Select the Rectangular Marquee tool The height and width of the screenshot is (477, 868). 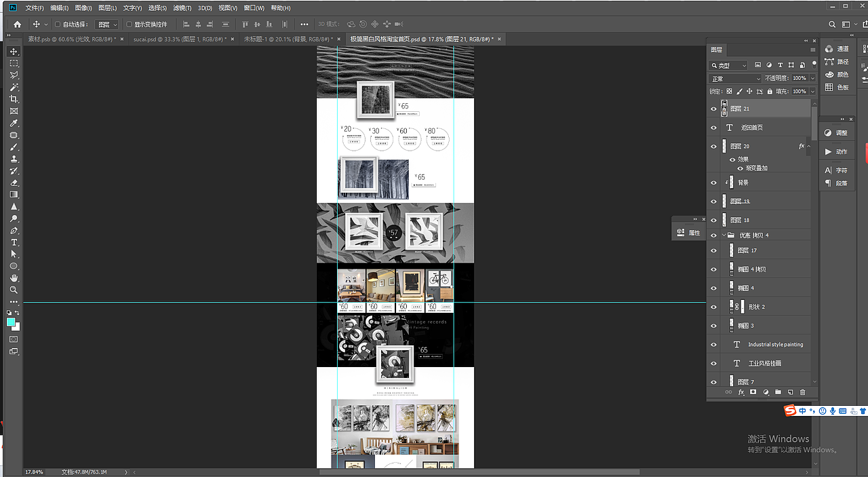(x=14, y=63)
